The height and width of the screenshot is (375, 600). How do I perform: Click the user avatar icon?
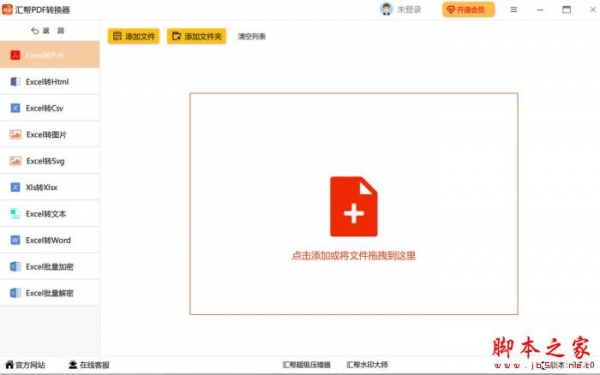pyautogui.click(x=386, y=9)
